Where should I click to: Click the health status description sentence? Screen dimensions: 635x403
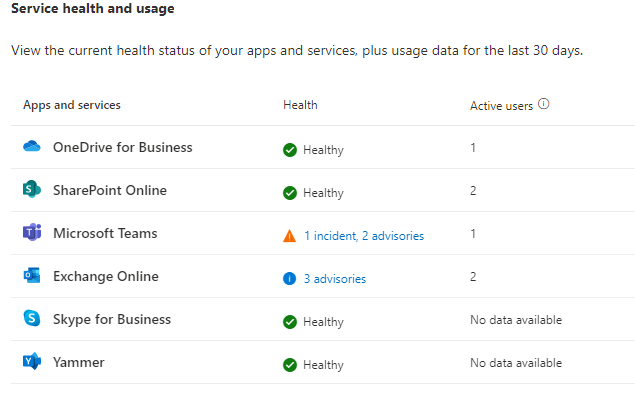(297, 50)
